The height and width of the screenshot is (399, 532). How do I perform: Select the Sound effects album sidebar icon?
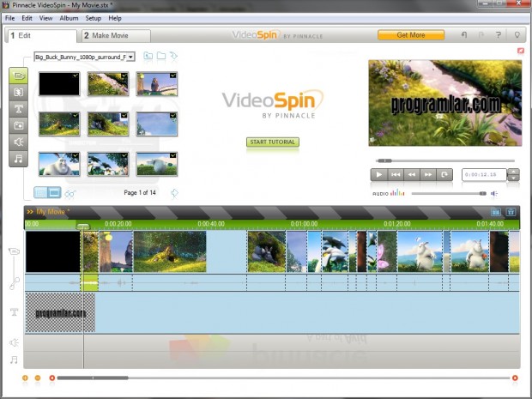pos(18,142)
